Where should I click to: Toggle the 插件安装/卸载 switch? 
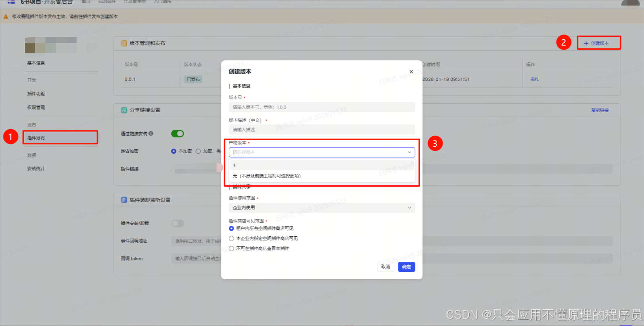click(x=177, y=223)
